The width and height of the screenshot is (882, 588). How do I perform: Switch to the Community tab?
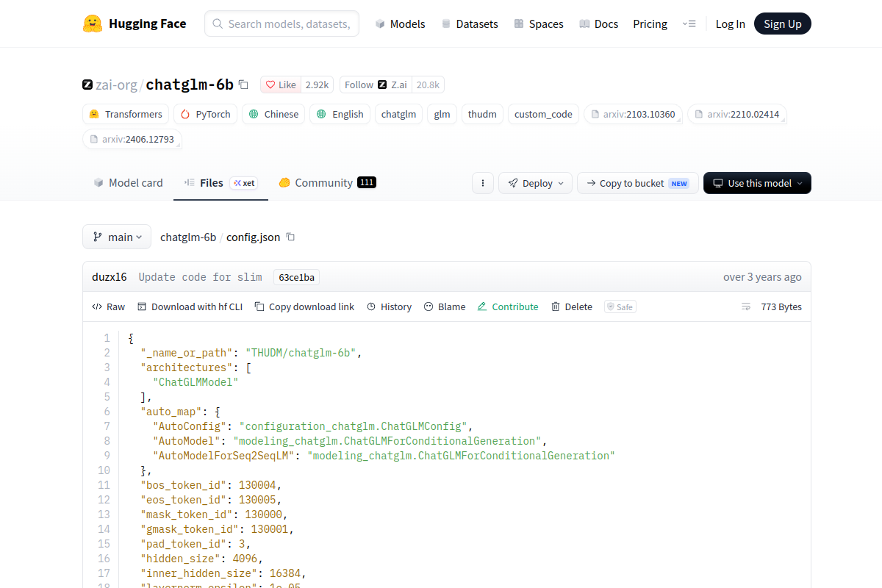tap(327, 183)
